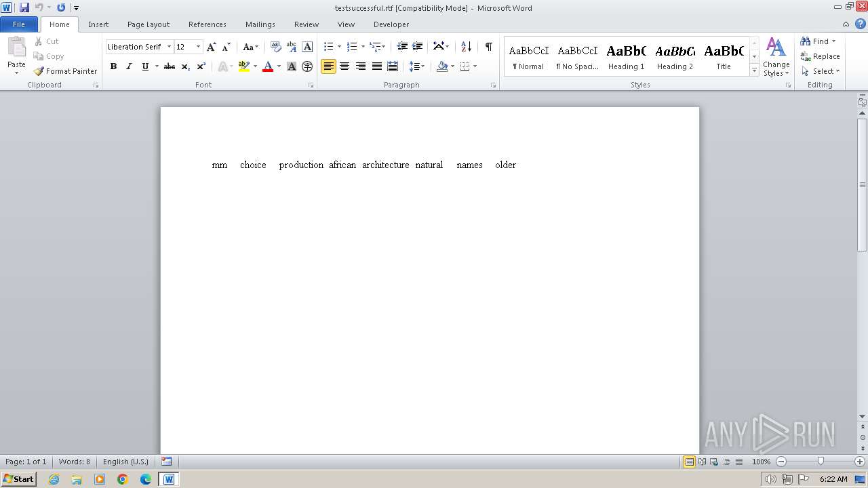Click the Words: 8 status indicator
The image size is (868, 488).
[x=75, y=462]
